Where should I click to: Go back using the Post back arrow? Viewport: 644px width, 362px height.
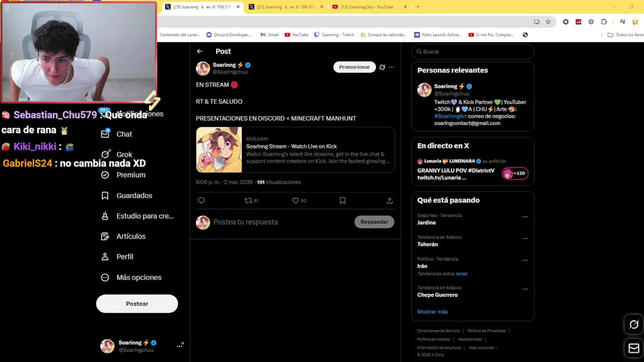pyautogui.click(x=200, y=51)
